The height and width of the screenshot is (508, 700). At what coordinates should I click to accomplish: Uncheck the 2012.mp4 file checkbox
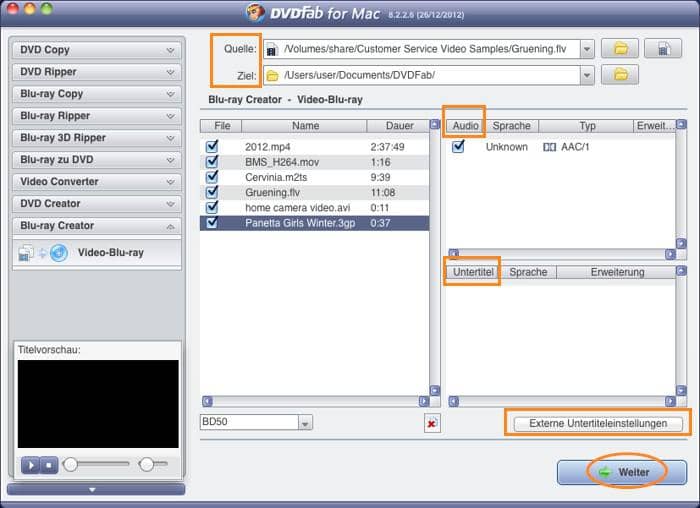[212, 146]
